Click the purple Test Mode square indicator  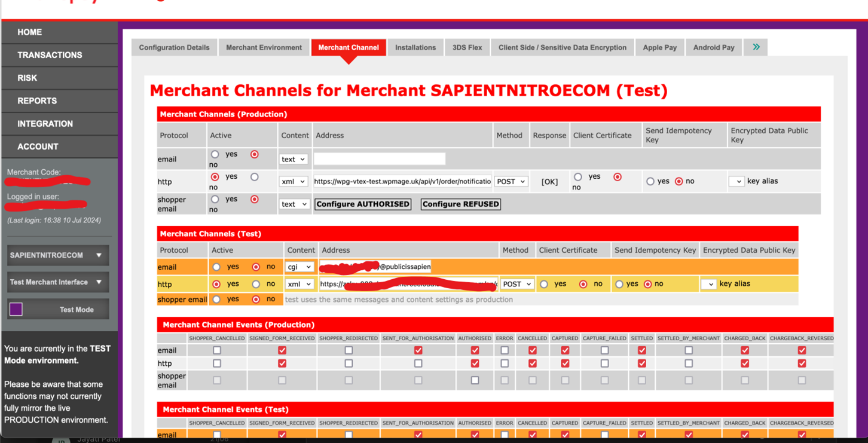pos(16,309)
